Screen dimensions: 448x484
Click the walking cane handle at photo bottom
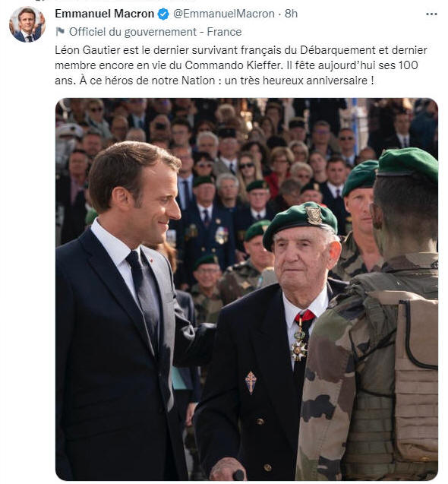point(238,475)
